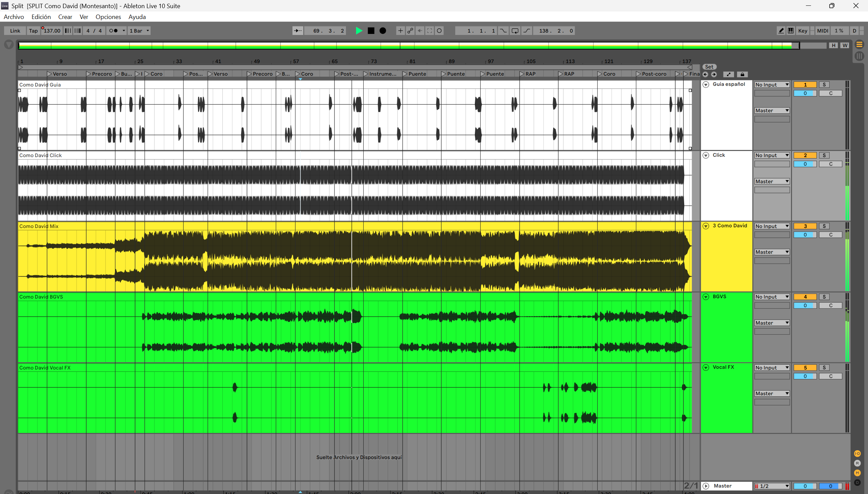The image size is (868, 494).
Task: Enable the Automation Arm button
Action: coord(410,31)
